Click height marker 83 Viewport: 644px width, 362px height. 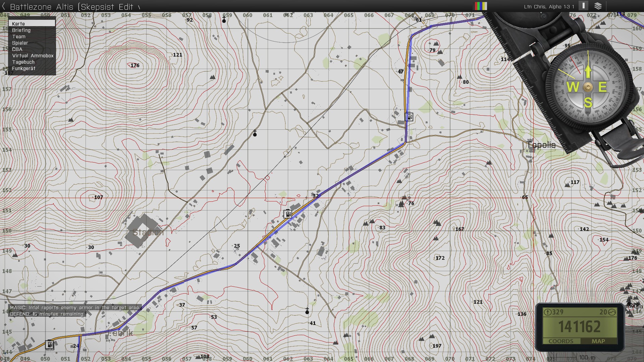pyautogui.click(x=382, y=228)
